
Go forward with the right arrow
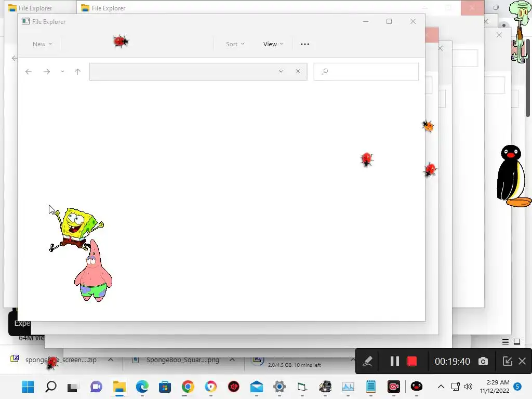[47, 72]
